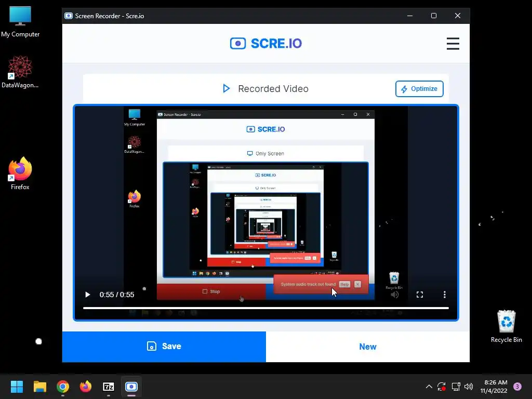The height and width of the screenshot is (399, 532).
Task: Start a New recording
Action: [x=367, y=347]
